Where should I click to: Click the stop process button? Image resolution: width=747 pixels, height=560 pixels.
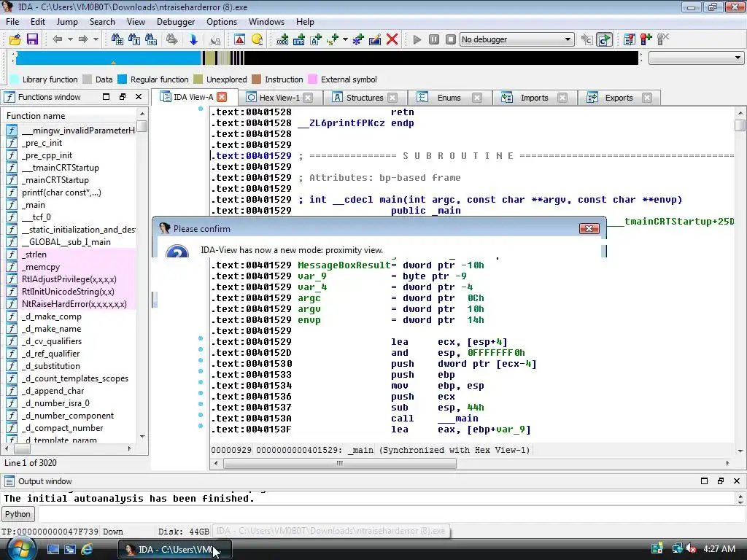[451, 39]
